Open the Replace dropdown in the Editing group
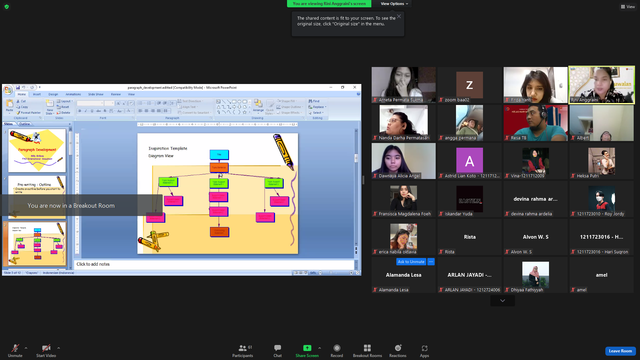This screenshot has height=360, width=640. [317, 107]
